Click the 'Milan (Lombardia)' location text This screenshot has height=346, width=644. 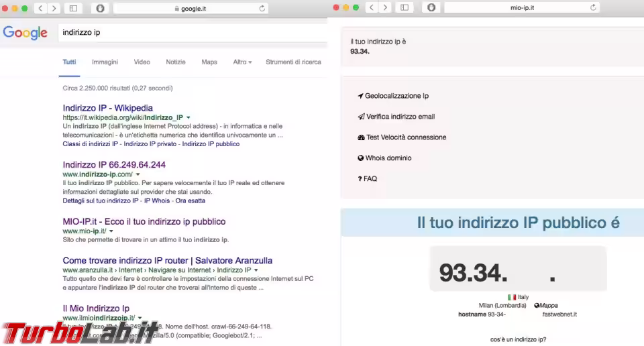(x=502, y=305)
